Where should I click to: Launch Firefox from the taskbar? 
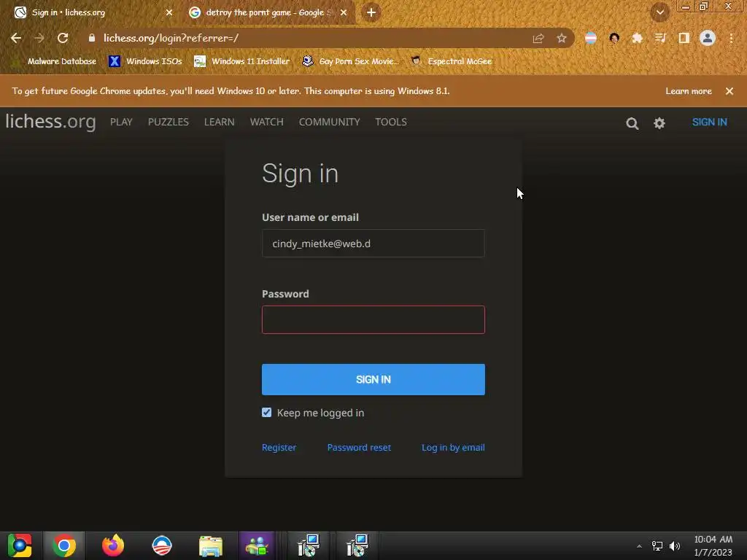pyautogui.click(x=113, y=545)
